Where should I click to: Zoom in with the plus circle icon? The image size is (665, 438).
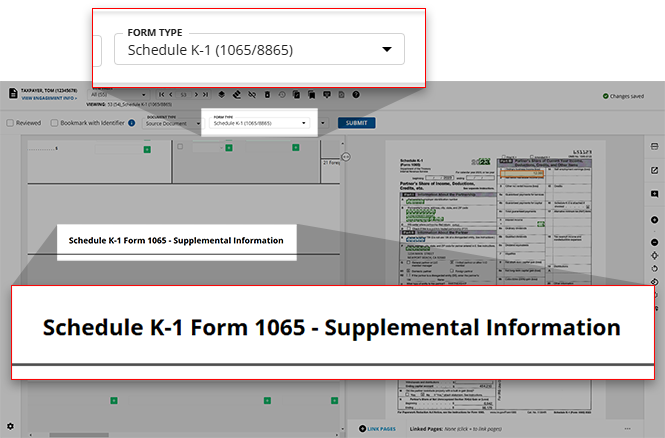tap(654, 220)
